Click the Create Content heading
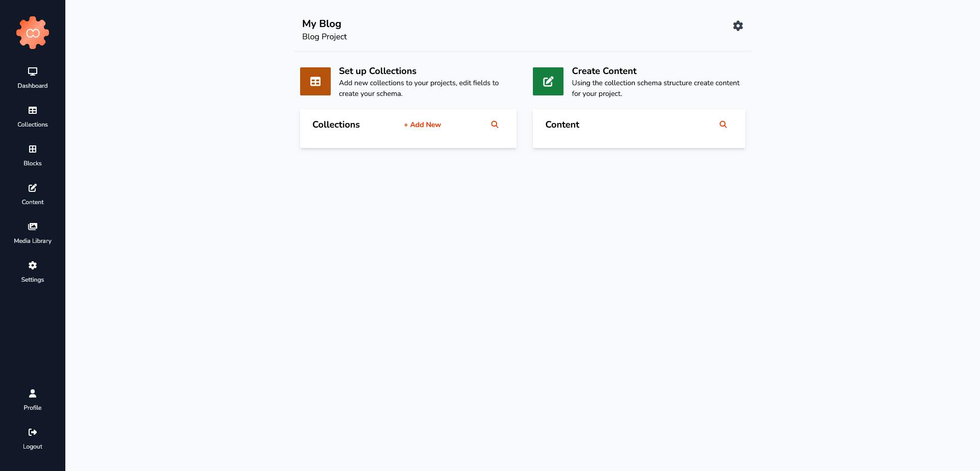 pos(604,71)
